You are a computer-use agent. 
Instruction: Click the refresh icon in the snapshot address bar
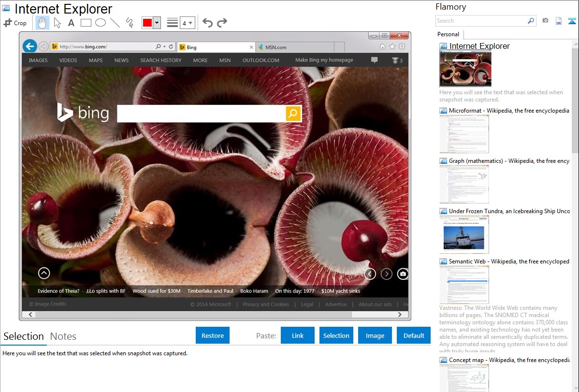click(x=171, y=46)
